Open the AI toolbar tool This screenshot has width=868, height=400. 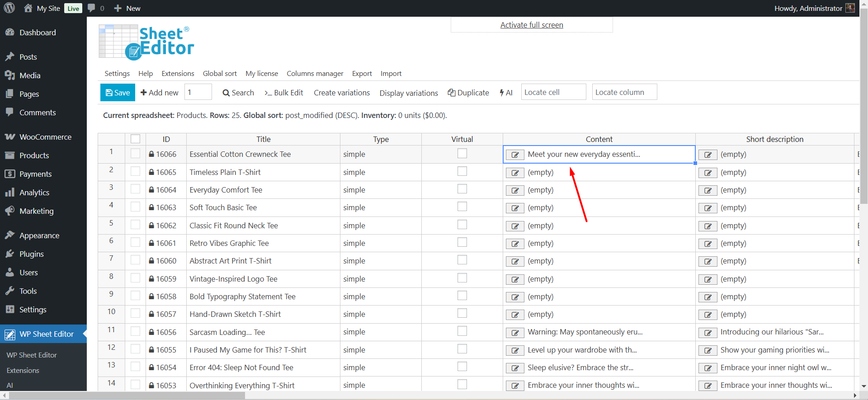click(506, 92)
